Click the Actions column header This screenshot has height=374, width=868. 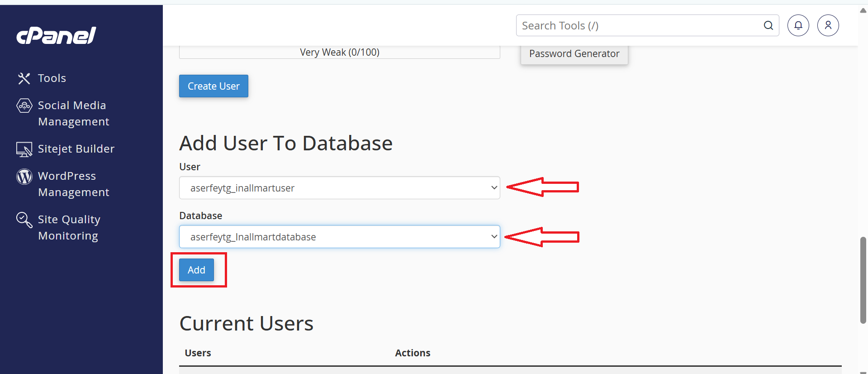point(413,353)
